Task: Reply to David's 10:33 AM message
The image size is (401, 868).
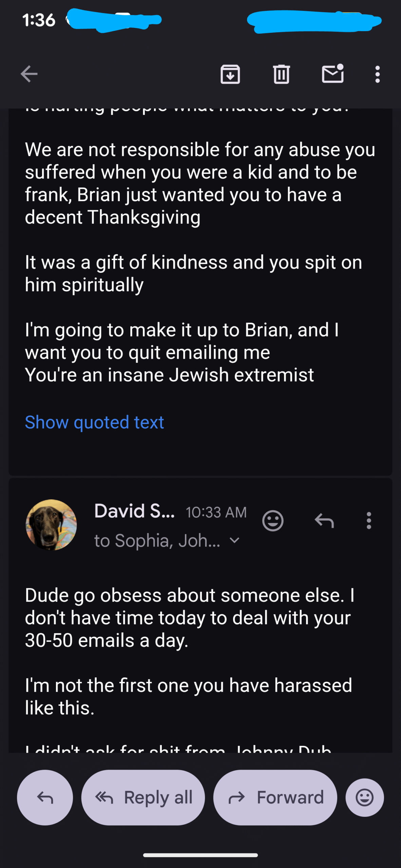Action: click(324, 520)
